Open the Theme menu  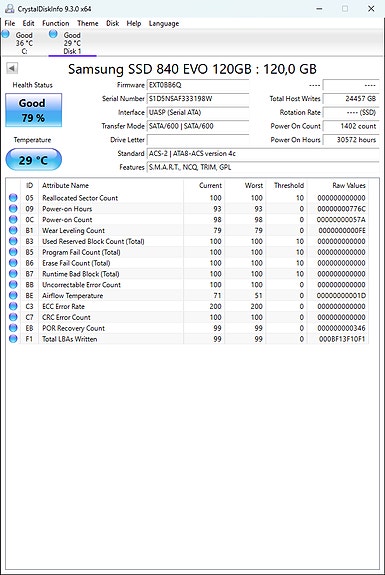click(88, 23)
